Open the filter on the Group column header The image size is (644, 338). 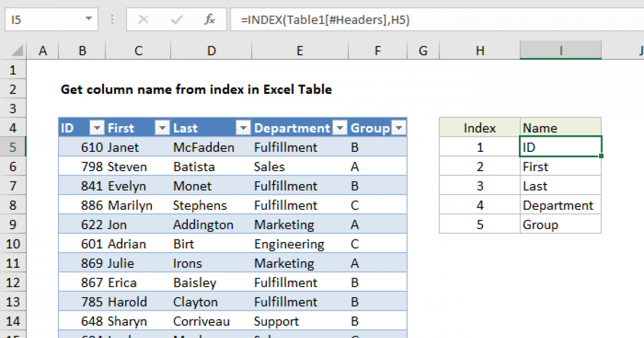(398, 128)
